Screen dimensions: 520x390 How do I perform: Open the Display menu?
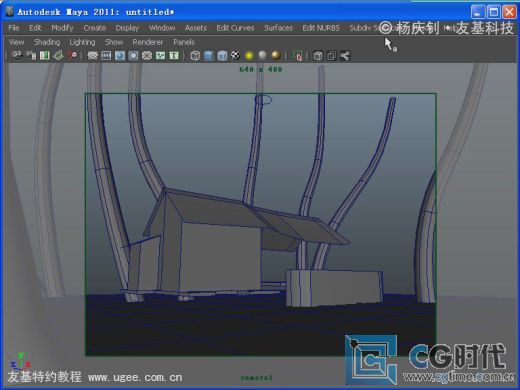pos(127,28)
